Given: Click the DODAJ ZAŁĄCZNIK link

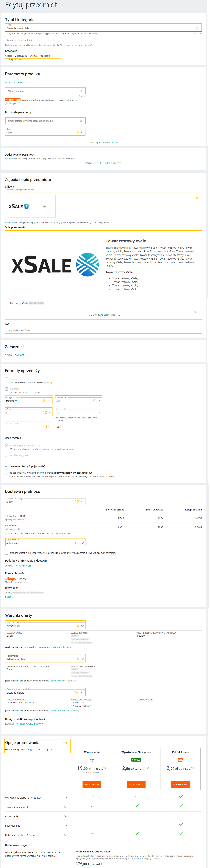Looking at the screenshot, I should click(x=17, y=355).
